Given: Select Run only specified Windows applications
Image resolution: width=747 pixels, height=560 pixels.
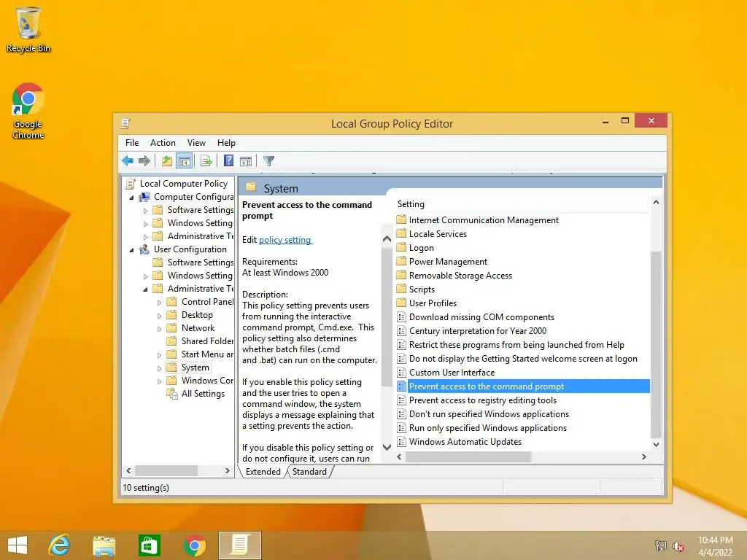Looking at the screenshot, I should [x=488, y=428].
